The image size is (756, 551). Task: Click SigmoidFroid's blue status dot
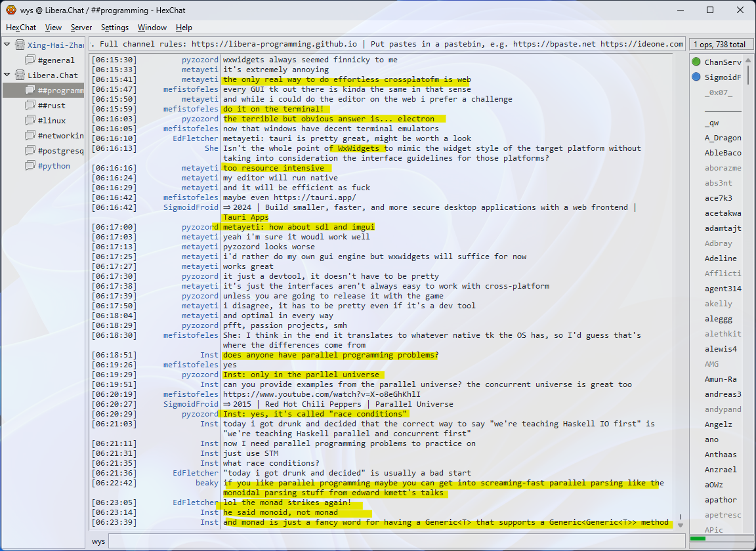tap(696, 77)
